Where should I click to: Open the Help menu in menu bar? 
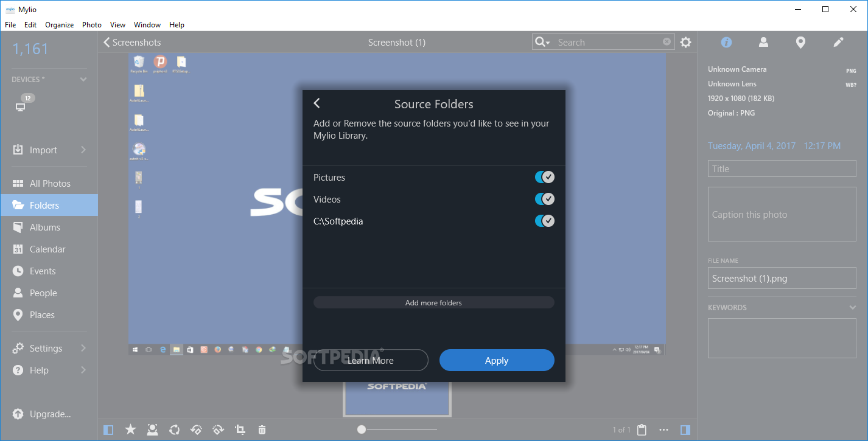[x=177, y=25]
